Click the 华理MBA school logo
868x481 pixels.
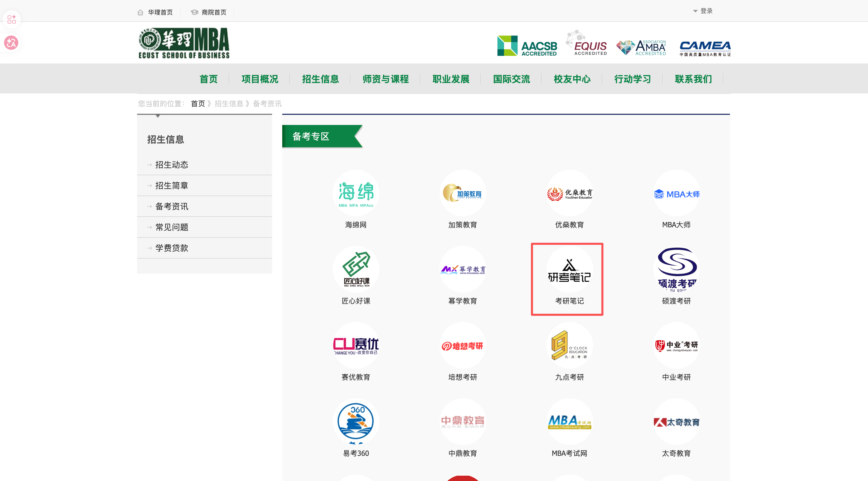[184, 43]
